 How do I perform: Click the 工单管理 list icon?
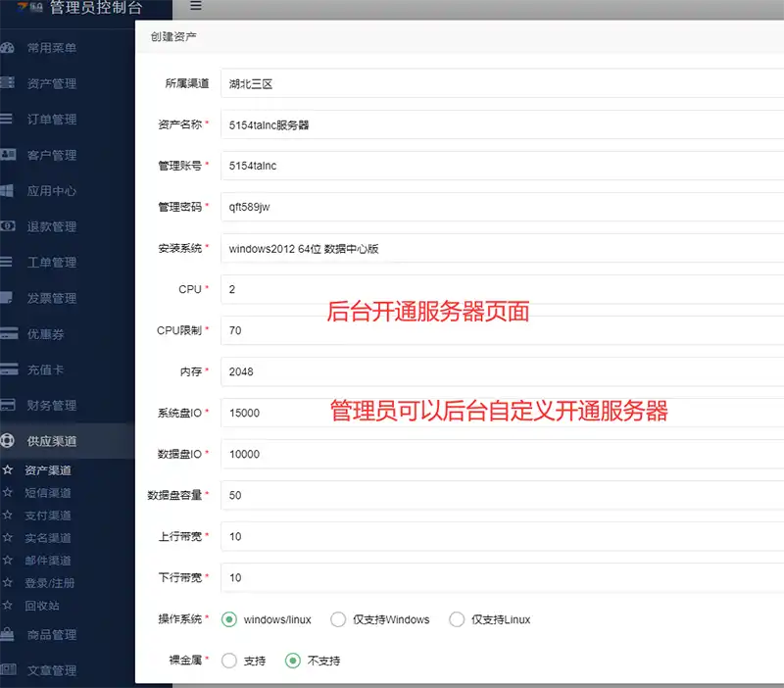point(6,262)
